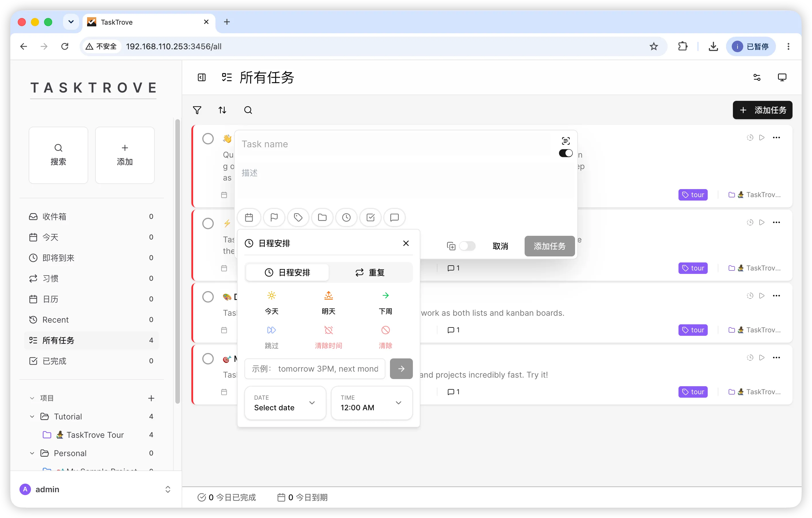Viewport: 812px width, 518px height.
Task: Close the 日程安排 popup
Action: (x=406, y=243)
